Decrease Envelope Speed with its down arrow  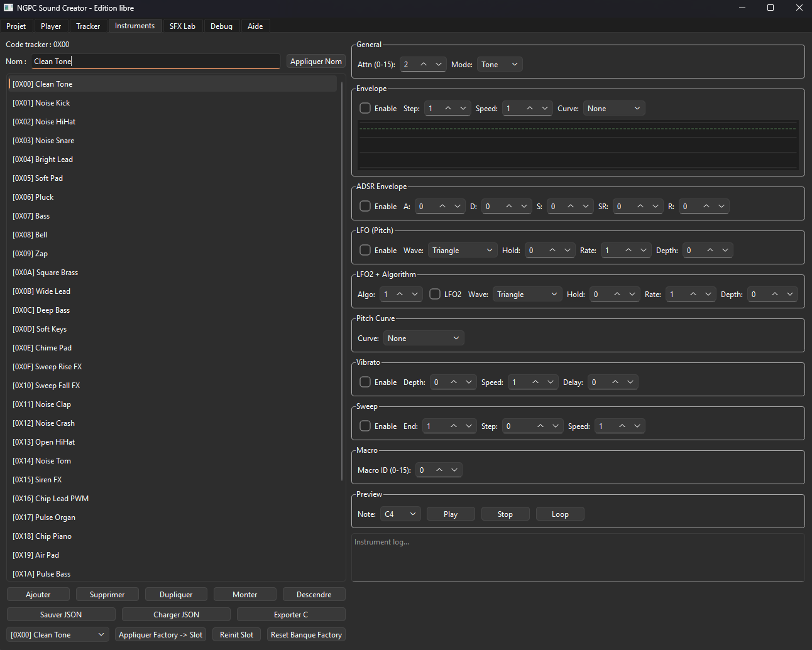click(545, 109)
